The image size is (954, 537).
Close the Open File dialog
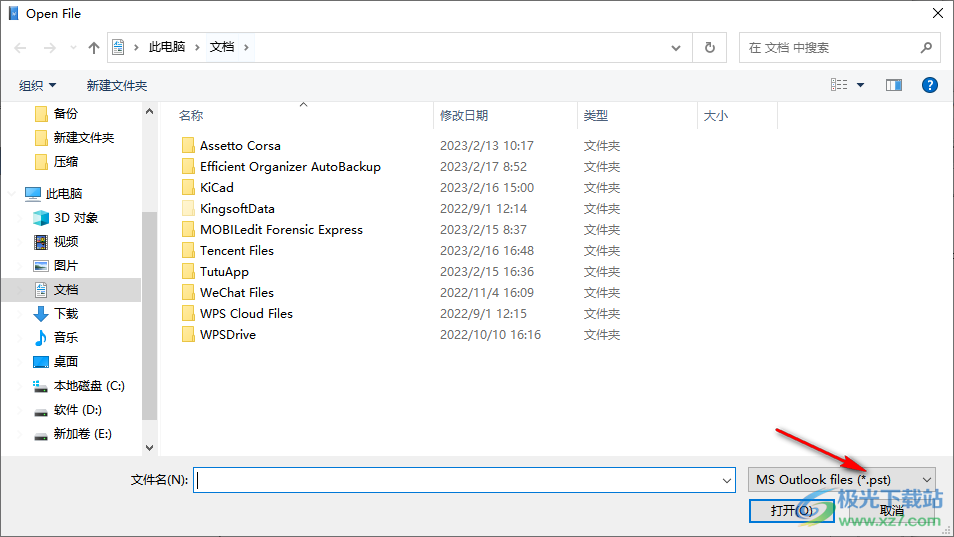tap(938, 13)
